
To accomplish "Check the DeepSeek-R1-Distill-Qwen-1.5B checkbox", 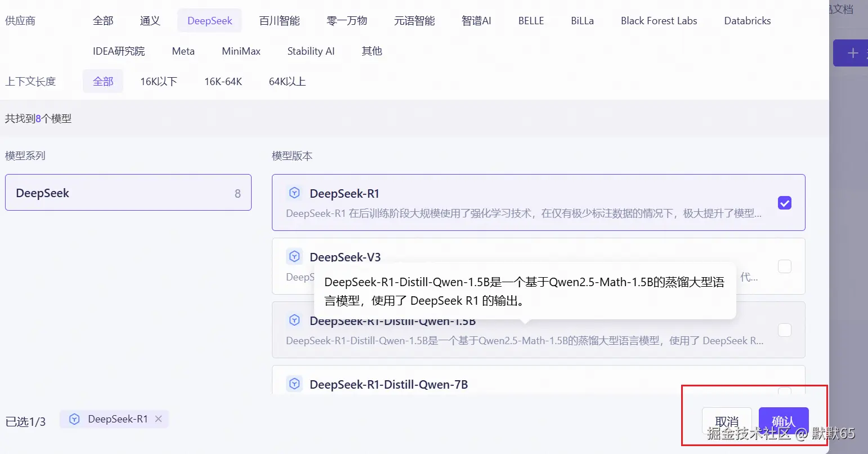I will click(785, 330).
